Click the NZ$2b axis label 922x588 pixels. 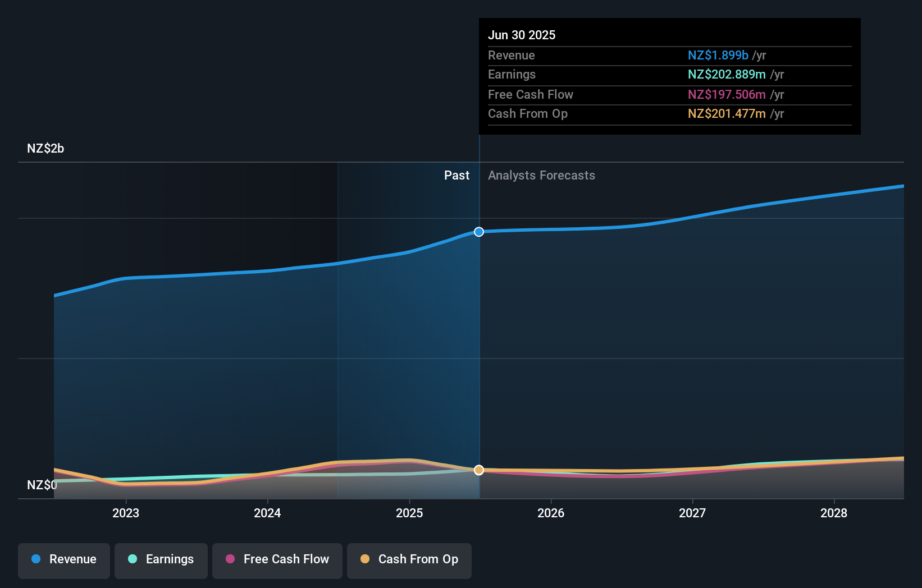[45, 149]
